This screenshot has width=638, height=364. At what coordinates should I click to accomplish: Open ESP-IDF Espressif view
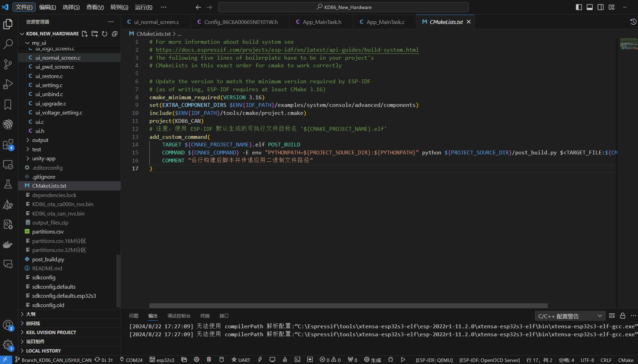8,124
